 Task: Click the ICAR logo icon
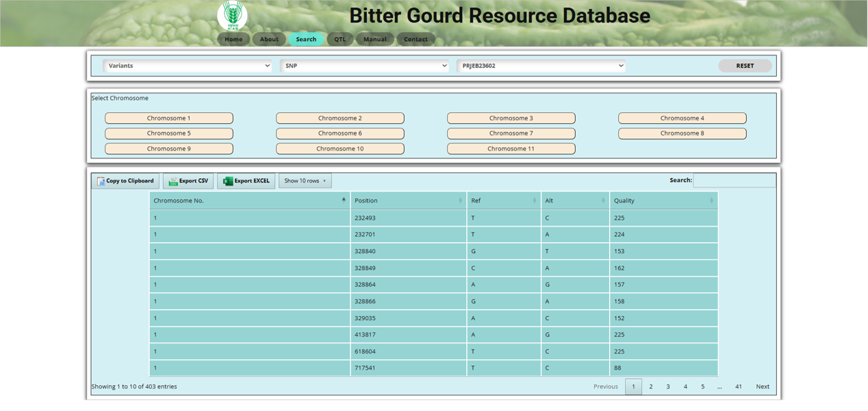tap(232, 15)
